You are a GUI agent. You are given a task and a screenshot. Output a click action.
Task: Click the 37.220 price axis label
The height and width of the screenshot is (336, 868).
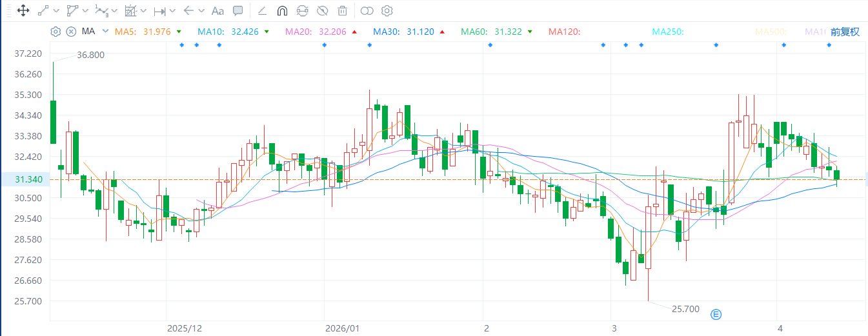pyautogui.click(x=28, y=54)
